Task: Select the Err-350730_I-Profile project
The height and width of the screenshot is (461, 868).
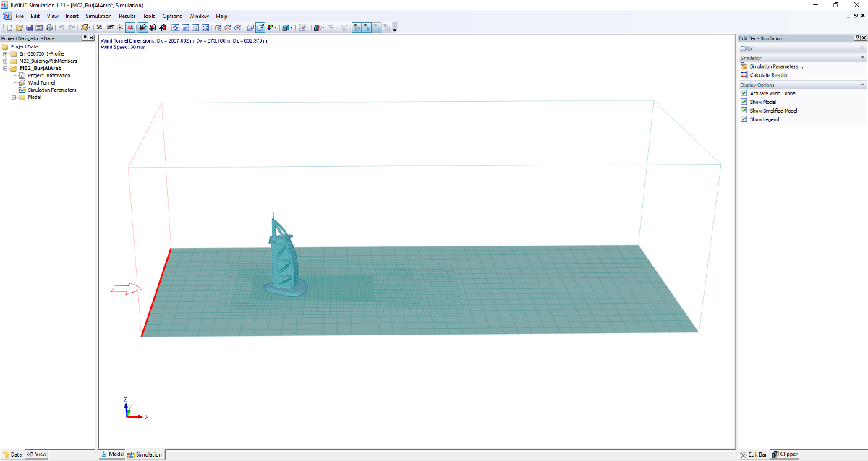Action: [41, 53]
